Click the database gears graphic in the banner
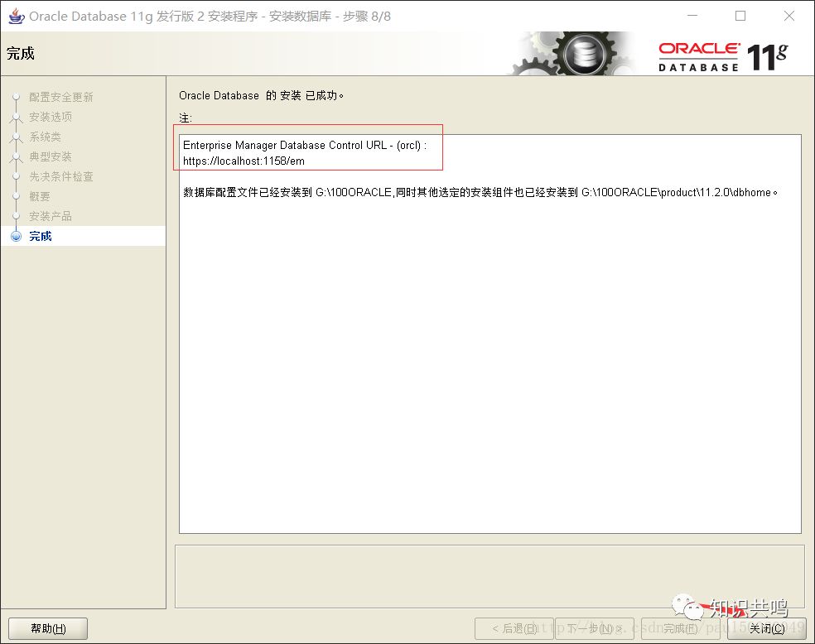 573,54
